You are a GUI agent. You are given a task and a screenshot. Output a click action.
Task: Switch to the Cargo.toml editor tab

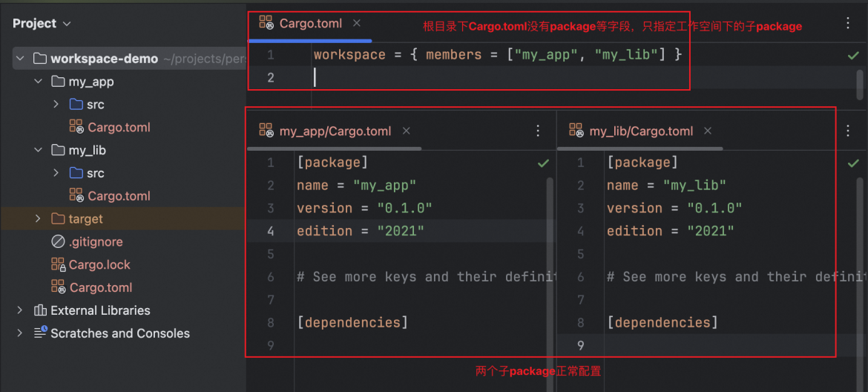point(311,23)
